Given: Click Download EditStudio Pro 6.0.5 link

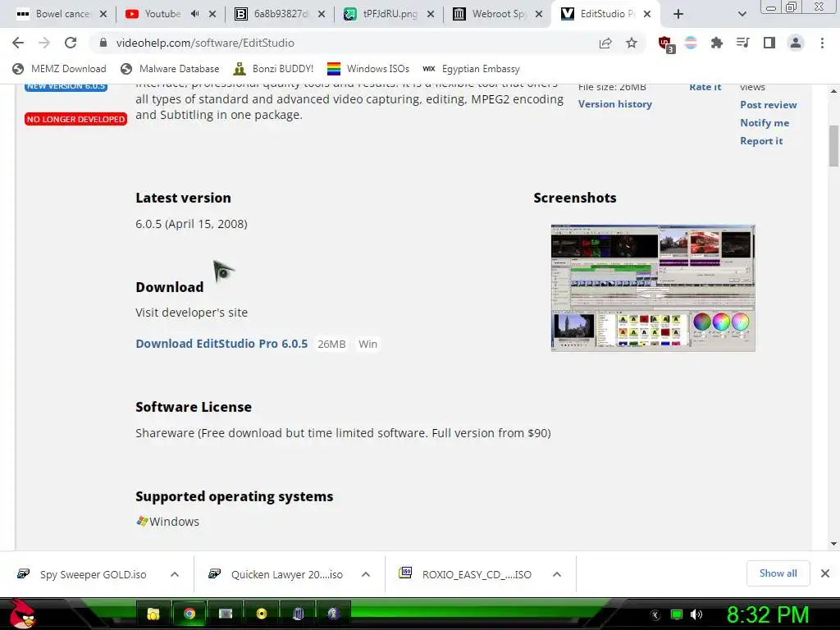Looking at the screenshot, I should pyautogui.click(x=221, y=344).
